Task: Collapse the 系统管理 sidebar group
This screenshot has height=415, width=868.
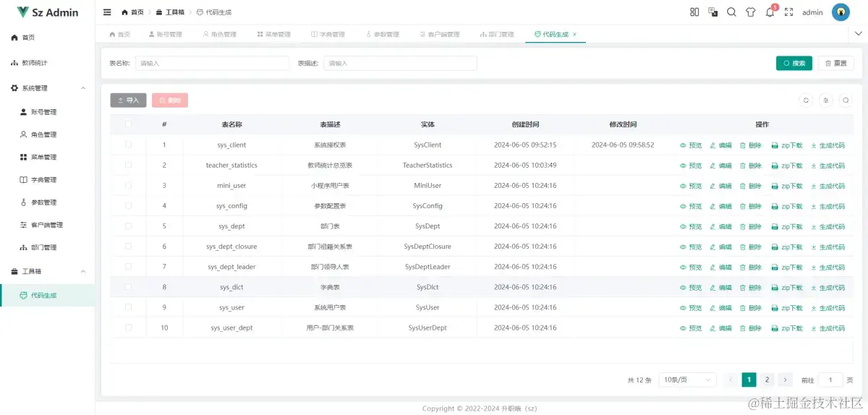Action: click(x=47, y=88)
